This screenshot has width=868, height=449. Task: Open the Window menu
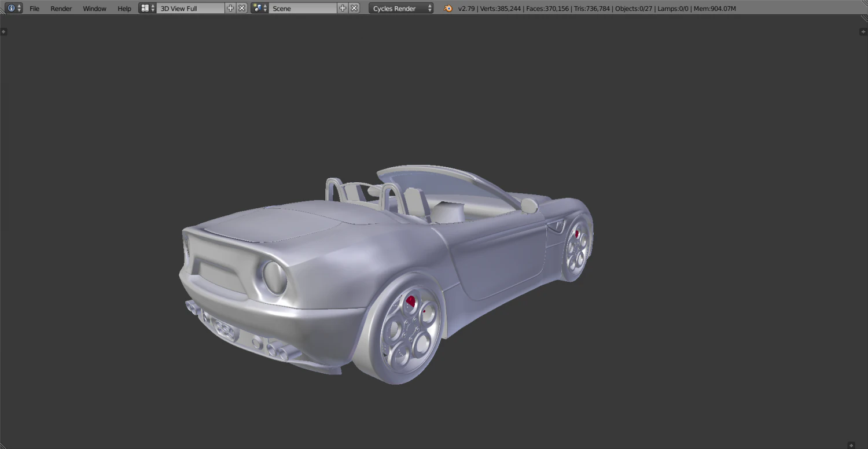[x=94, y=9]
